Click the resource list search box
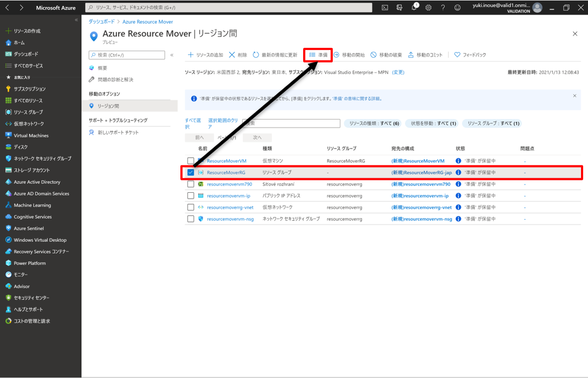 (291, 123)
